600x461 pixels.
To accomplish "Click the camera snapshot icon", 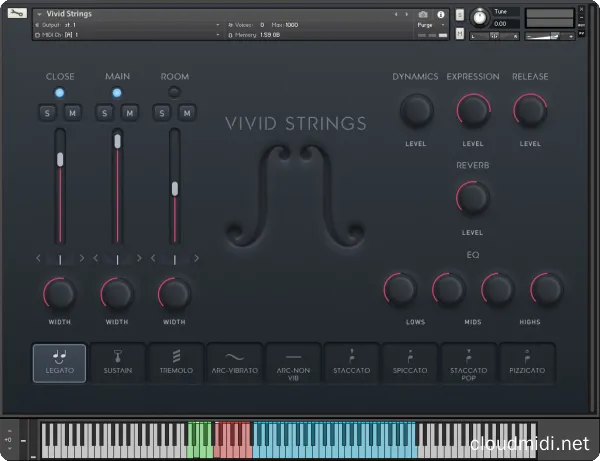I will click(423, 15).
